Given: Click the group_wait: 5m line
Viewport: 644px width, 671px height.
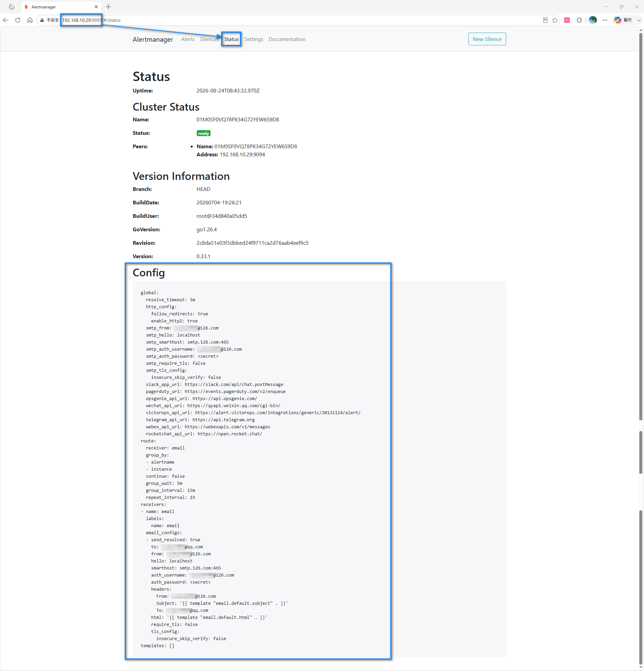Looking at the screenshot, I should 164,484.
